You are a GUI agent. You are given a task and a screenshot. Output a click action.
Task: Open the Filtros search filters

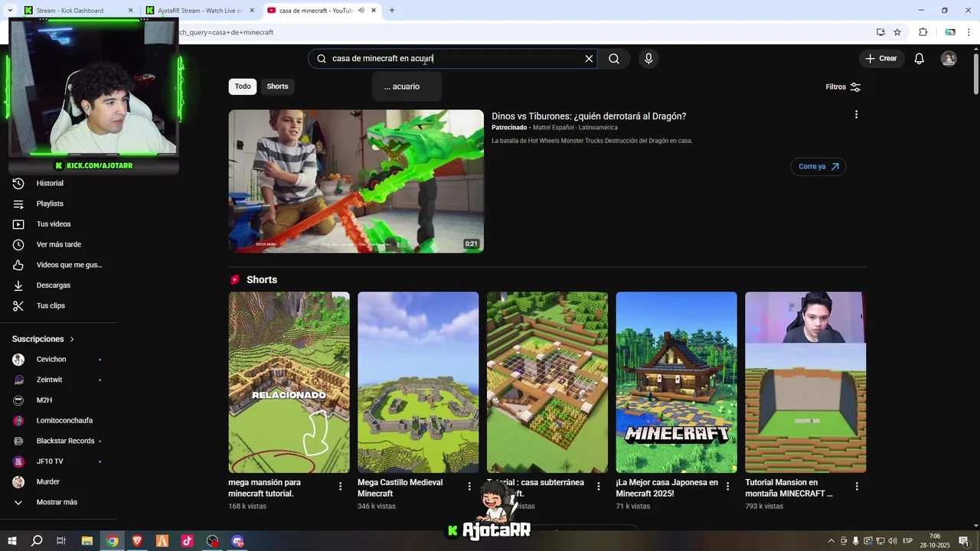tap(843, 87)
